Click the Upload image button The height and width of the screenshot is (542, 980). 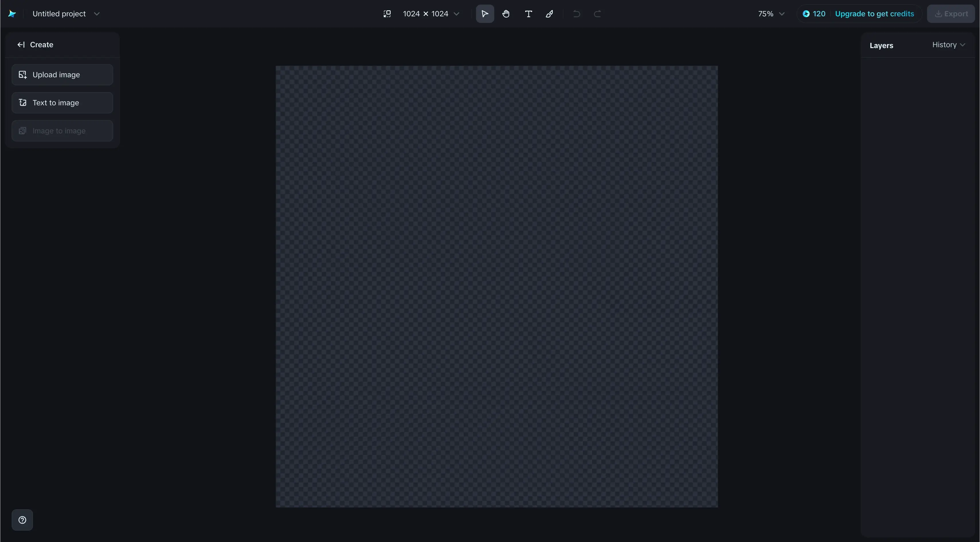point(62,74)
